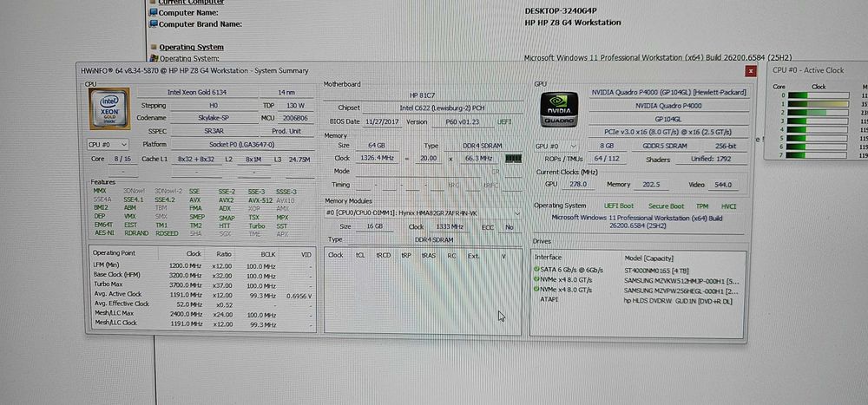This screenshot has height=405, width=868.
Task: Click the Intel Xeon Gold logo
Action: (109, 108)
